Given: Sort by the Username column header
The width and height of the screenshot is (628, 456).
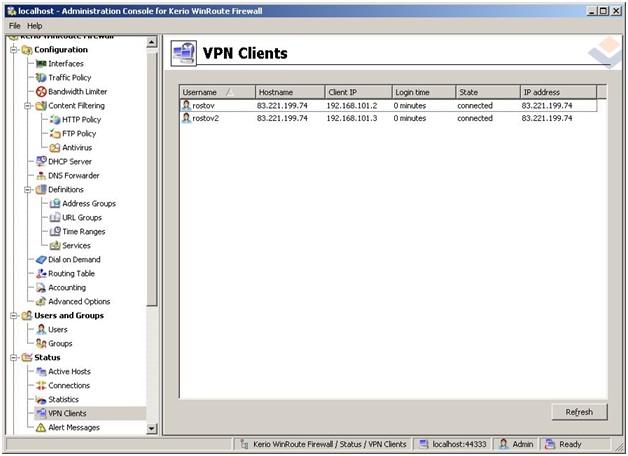Looking at the screenshot, I should pos(217,92).
